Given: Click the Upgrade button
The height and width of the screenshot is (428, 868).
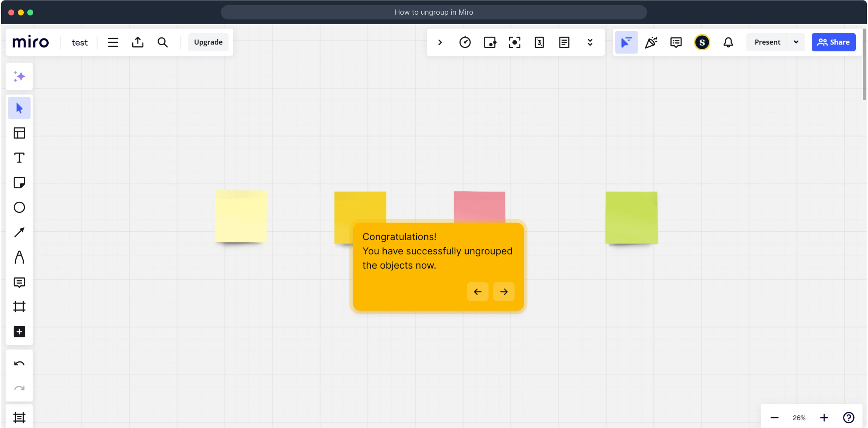Looking at the screenshot, I should point(208,42).
